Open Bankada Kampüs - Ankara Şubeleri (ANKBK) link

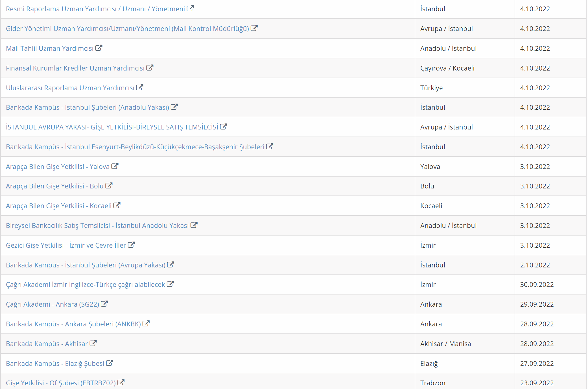[x=73, y=324]
